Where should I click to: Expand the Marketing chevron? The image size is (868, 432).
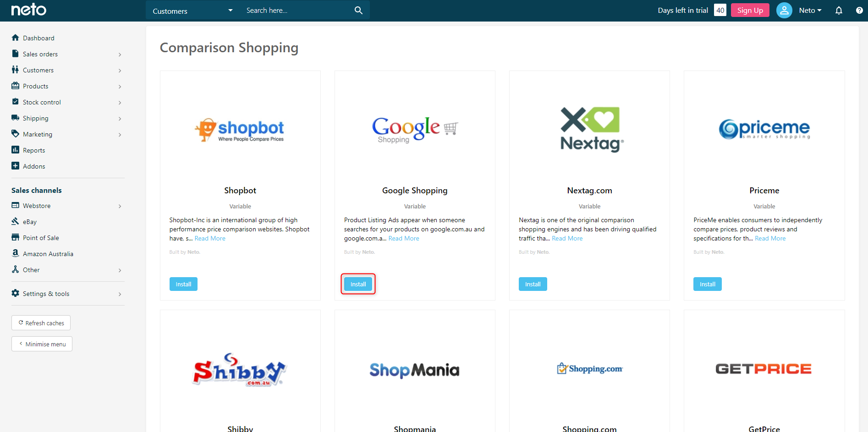tap(120, 135)
